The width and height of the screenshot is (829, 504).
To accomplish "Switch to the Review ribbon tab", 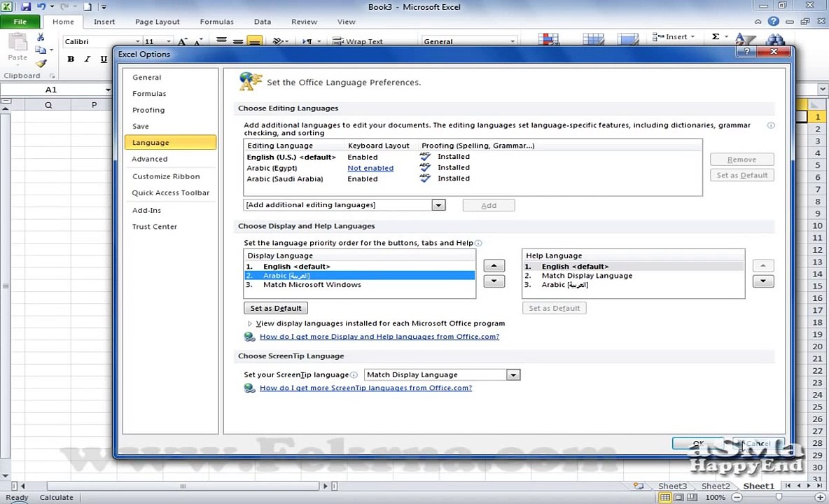I will pyautogui.click(x=304, y=22).
